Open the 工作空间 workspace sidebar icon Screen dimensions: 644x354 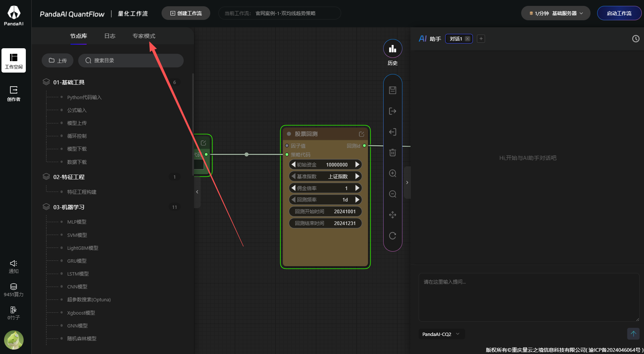pyautogui.click(x=14, y=60)
